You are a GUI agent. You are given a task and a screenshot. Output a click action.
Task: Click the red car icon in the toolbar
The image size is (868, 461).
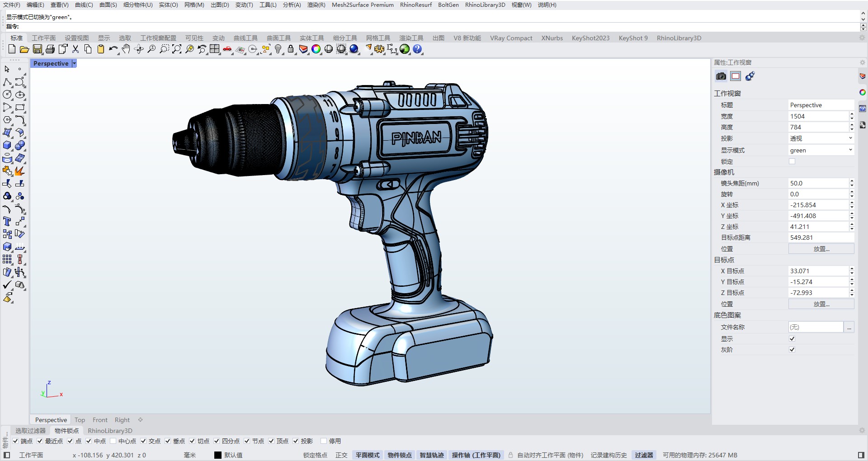pyautogui.click(x=227, y=49)
